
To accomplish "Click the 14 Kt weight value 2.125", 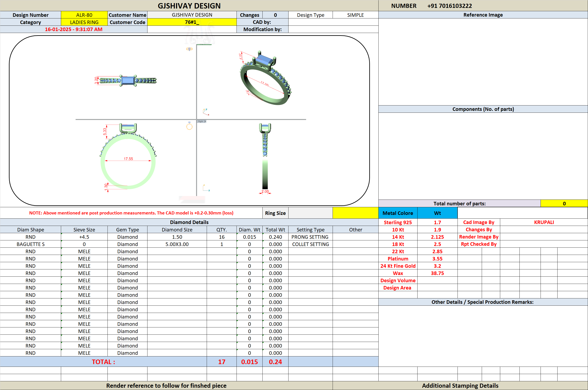I will (x=437, y=237).
